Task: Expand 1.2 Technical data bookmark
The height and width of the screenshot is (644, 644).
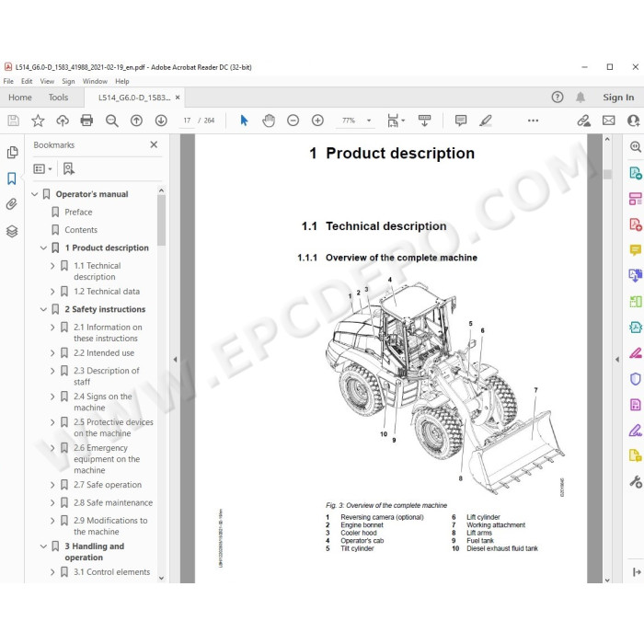Action: (52, 292)
